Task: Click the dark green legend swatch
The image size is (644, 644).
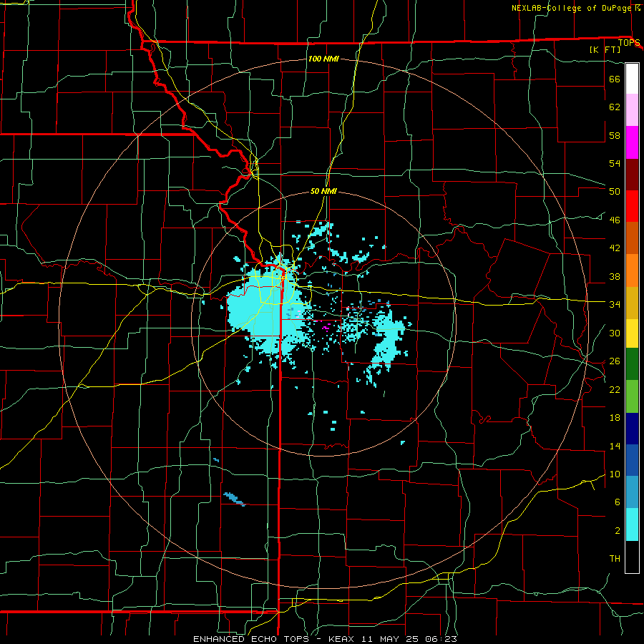Action: click(632, 364)
